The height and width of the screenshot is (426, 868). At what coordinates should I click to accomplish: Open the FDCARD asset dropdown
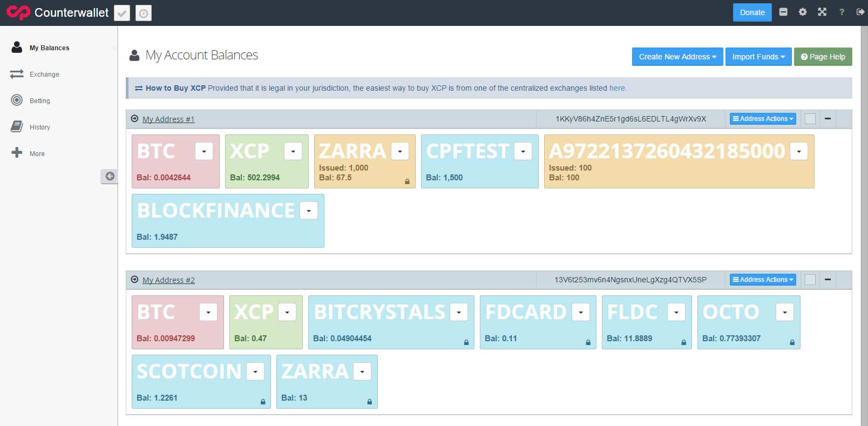[x=581, y=312]
